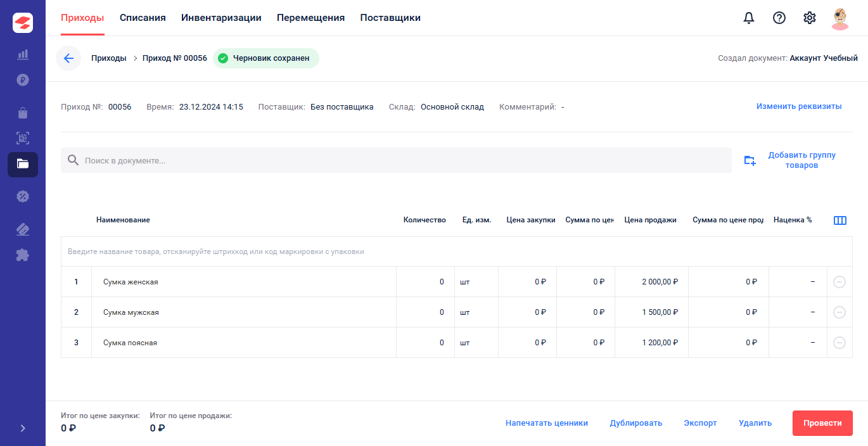This screenshot has width=868, height=446.
Task: Click the Удалить button
Action: (755, 423)
